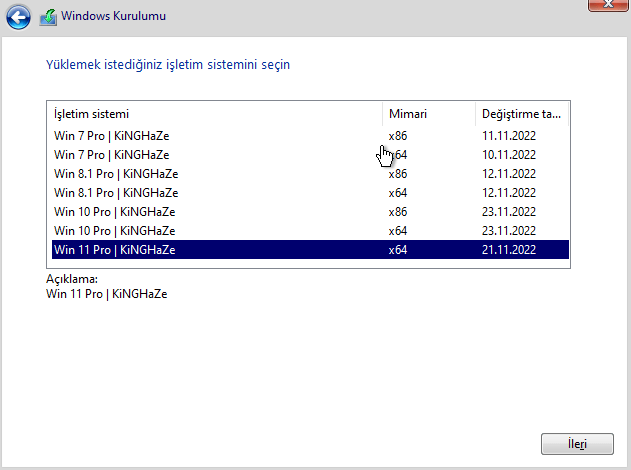Select Win 7 Pro x86 dated 11.11.2022
The width and height of the screenshot is (631, 470).
pos(310,136)
